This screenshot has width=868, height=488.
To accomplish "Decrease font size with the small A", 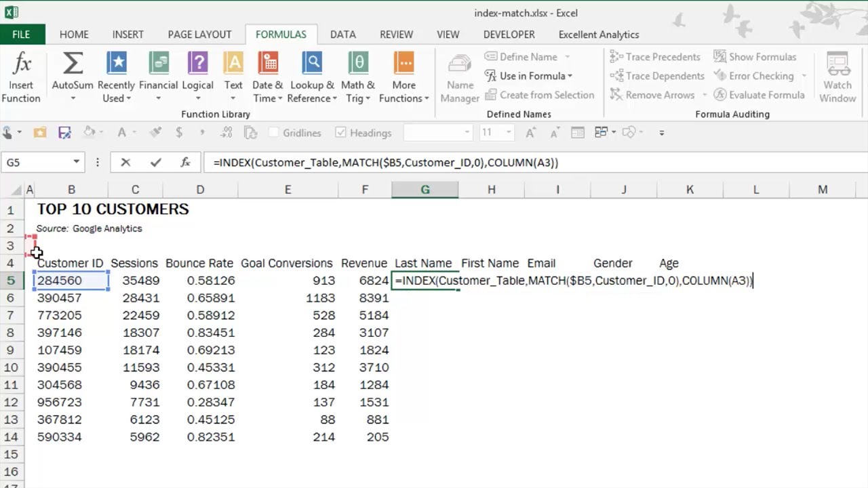I will point(554,133).
